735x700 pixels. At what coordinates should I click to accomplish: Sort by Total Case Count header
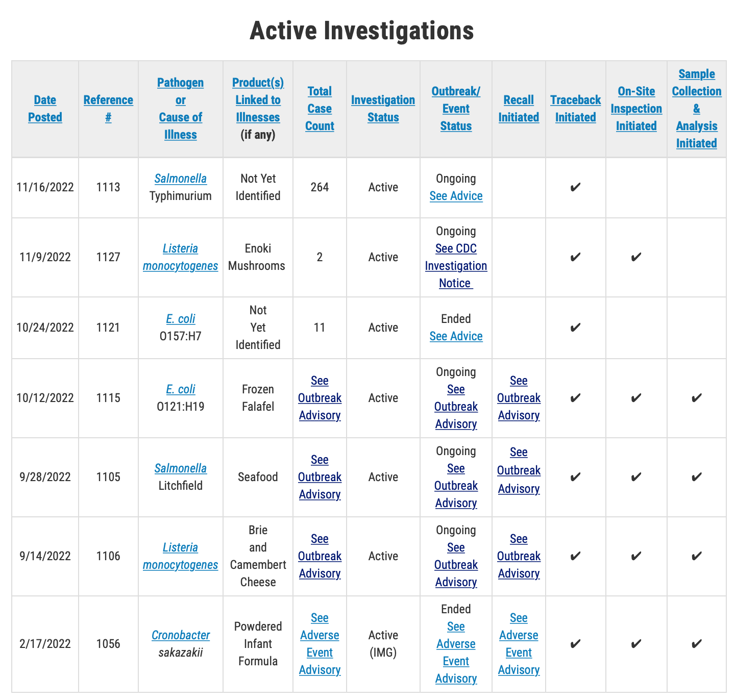tap(320, 109)
